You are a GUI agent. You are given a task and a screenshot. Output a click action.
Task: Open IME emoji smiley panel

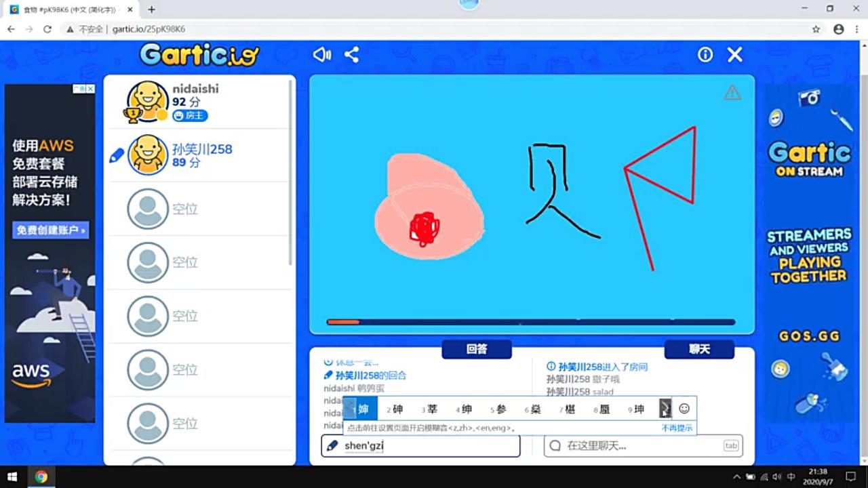tap(684, 408)
